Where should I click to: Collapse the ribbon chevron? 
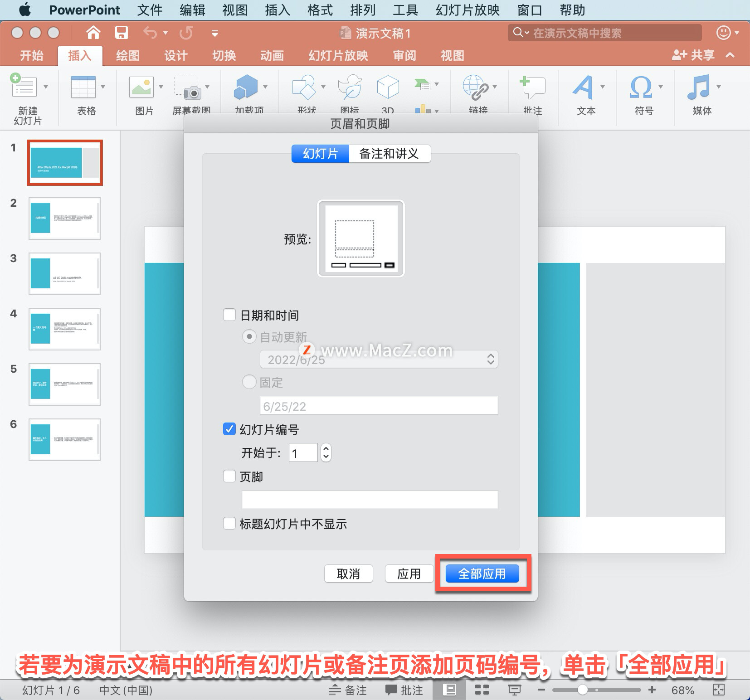pos(730,55)
